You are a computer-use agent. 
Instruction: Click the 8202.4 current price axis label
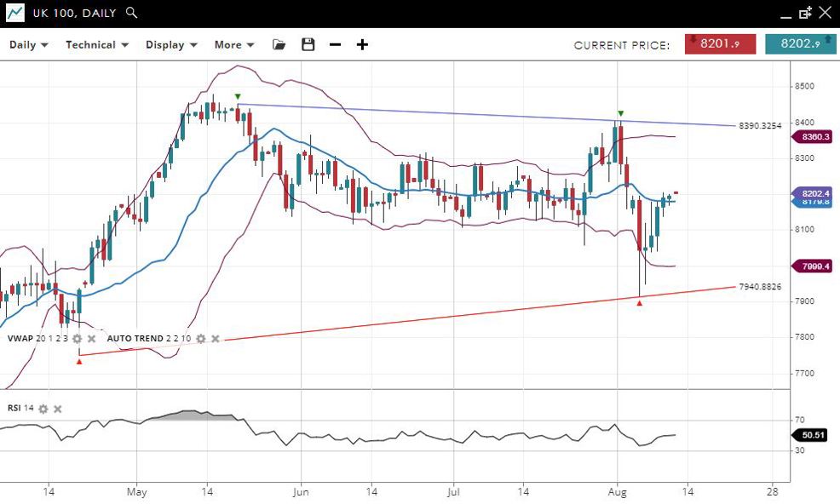pos(814,193)
